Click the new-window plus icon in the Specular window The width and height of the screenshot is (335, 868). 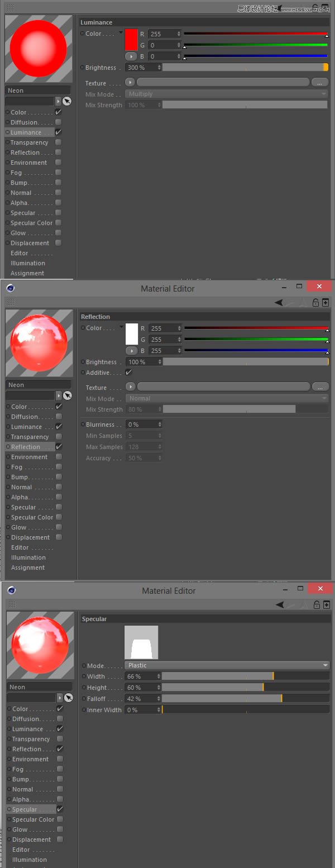pos(326,605)
